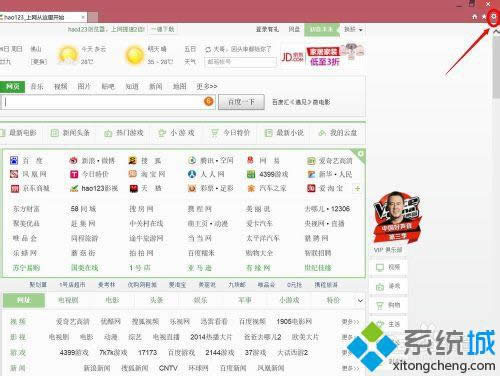This screenshot has width=500, height=376.
Task: Expand 更多>> search categories
Action: pyautogui.click(x=207, y=86)
